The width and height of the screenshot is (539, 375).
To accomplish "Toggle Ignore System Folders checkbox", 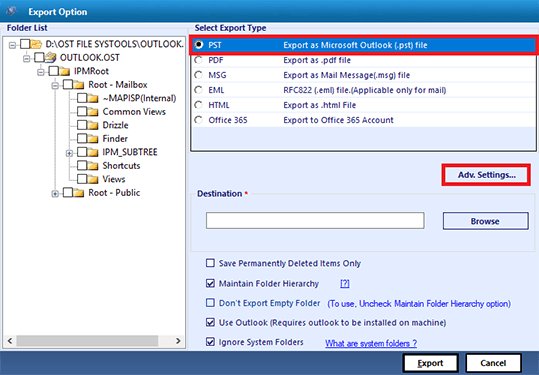I will click(210, 342).
